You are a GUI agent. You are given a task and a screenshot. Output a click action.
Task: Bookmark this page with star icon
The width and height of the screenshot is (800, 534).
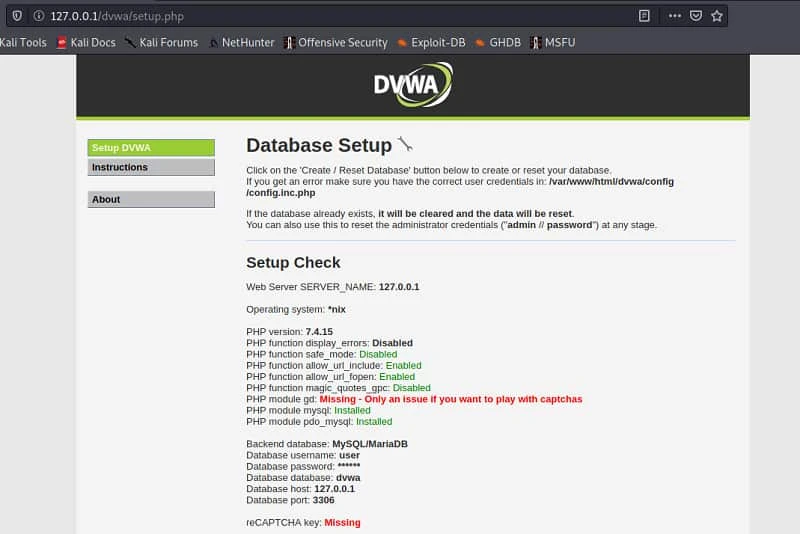pyautogui.click(x=717, y=16)
